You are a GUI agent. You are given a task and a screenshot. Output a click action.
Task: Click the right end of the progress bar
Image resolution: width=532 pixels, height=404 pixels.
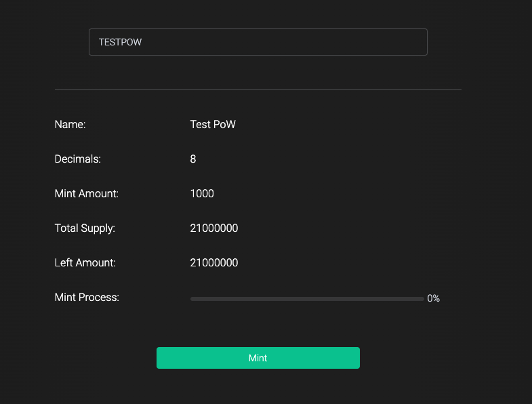pyautogui.click(x=420, y=298)
